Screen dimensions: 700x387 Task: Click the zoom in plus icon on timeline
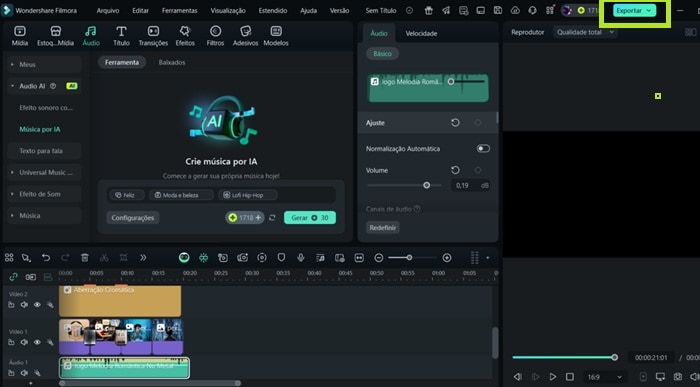point(446,258)
